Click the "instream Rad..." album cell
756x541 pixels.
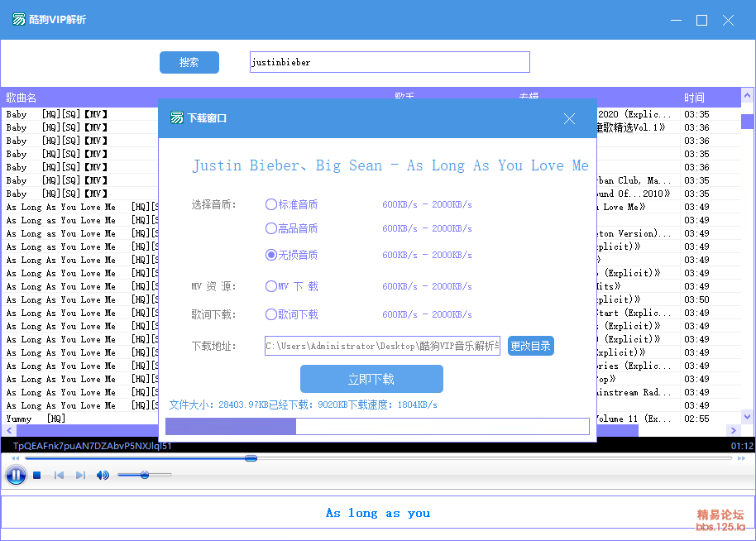click(634, 392)
